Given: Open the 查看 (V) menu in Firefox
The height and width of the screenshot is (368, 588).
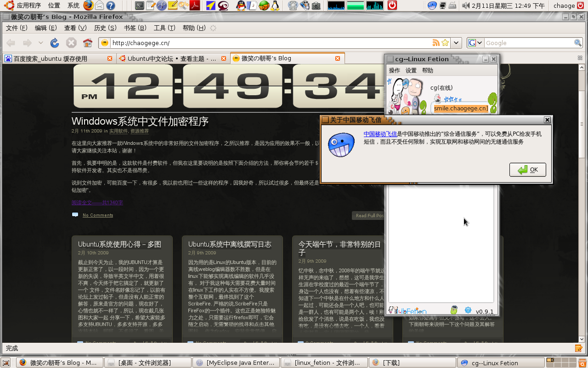Looking at the screenshot, I should tap(75, 28).
